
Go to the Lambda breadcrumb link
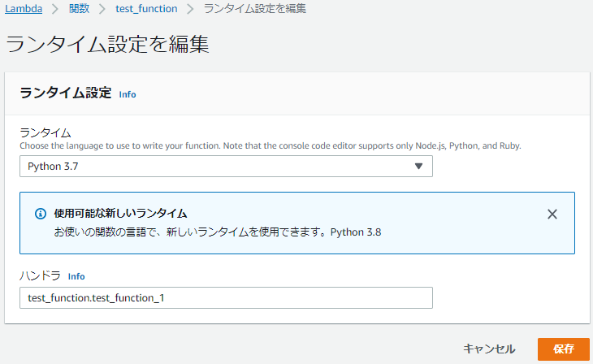25,10
